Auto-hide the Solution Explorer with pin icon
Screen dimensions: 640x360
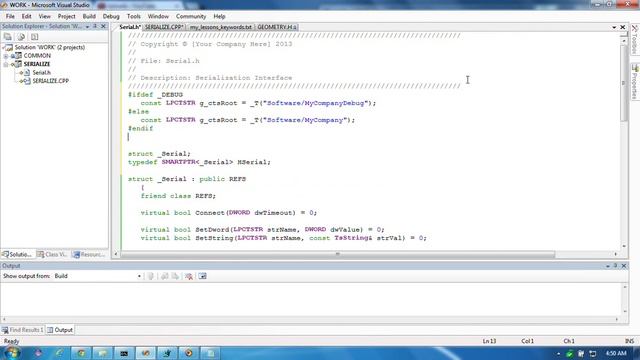coord(95,26)
